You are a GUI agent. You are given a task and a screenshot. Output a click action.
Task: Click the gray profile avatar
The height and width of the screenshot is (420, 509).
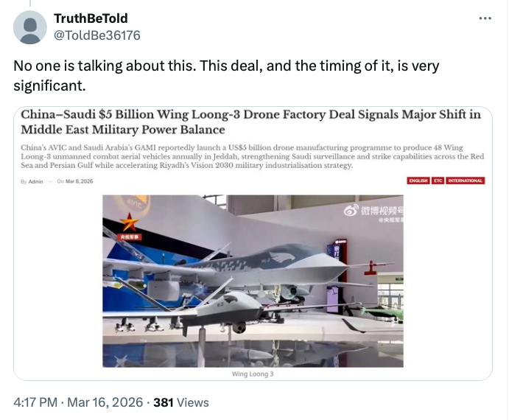click(x=30, y=28)
